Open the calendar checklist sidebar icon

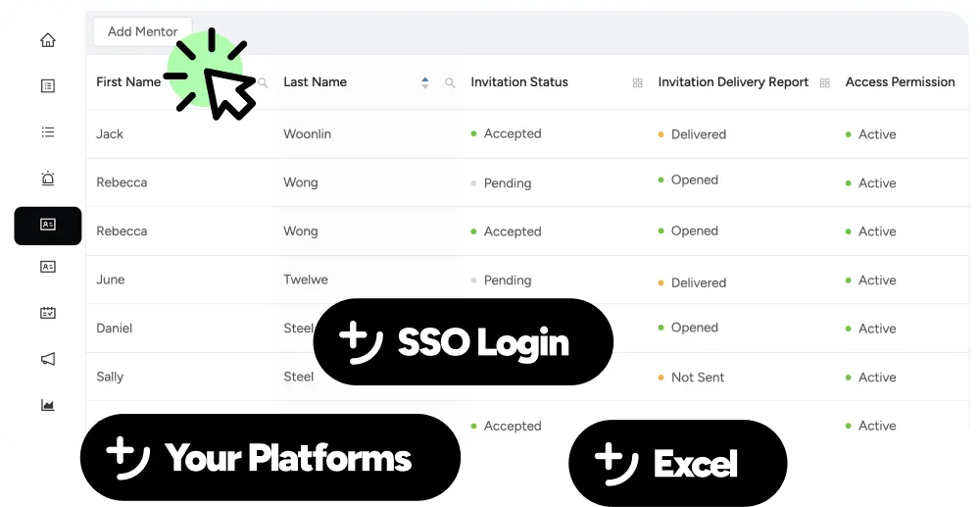pyautogui.click(x=47, y=313)
